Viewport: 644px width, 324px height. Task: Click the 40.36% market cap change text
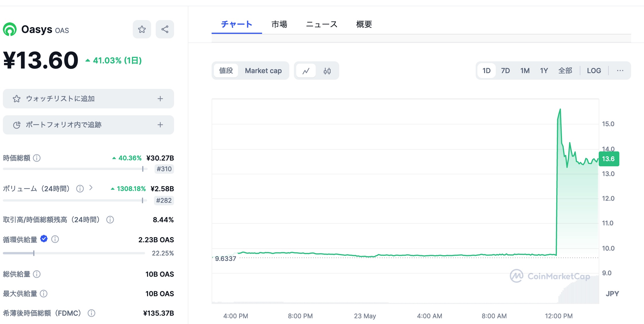click(127, 158)
